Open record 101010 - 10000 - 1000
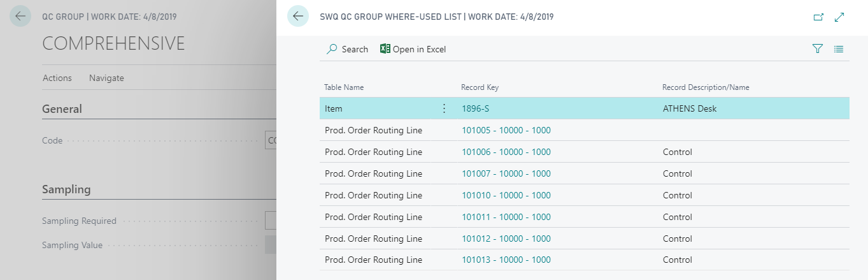868x280 pixels. (x=506, y=195)
